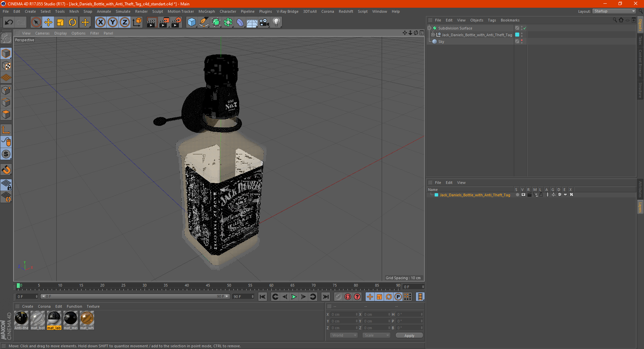
Task: Add Camera object icon
Action: [x=264, y=22]
